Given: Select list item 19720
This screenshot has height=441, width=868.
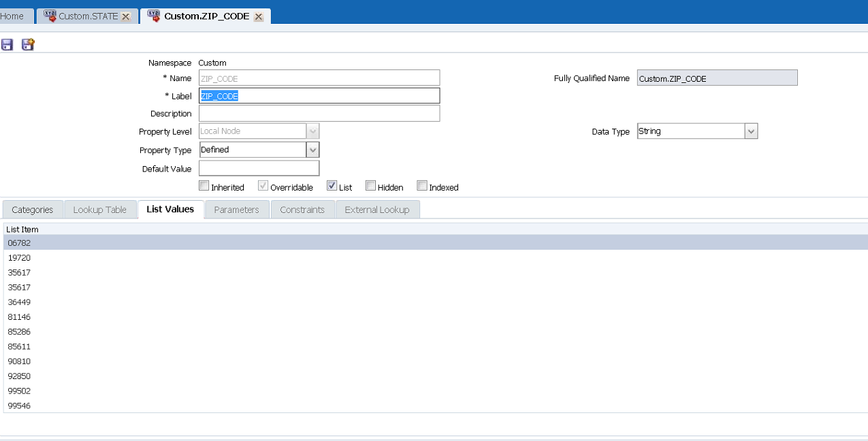Looking at the screenshot, I should click(x=19, y=258).
